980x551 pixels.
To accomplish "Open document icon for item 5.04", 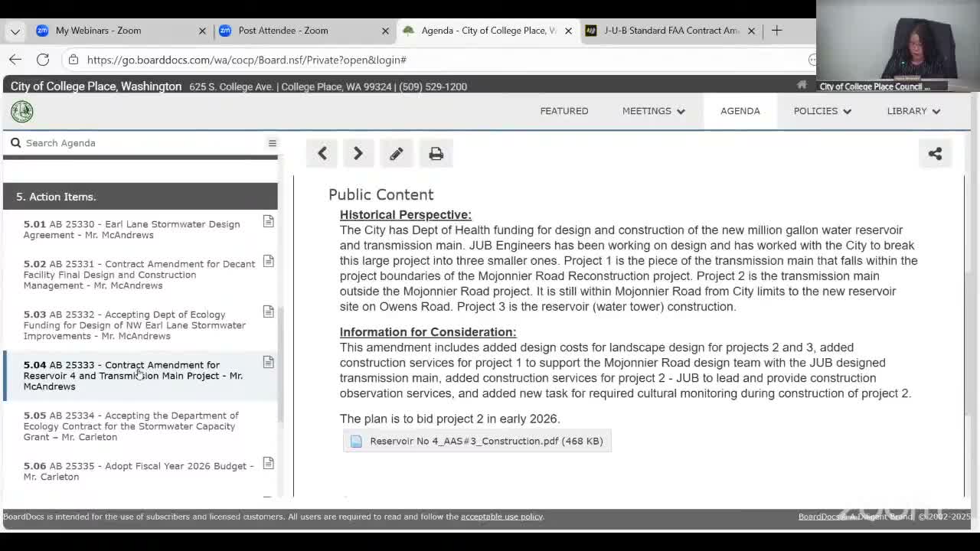I will [x=268, y=362].
